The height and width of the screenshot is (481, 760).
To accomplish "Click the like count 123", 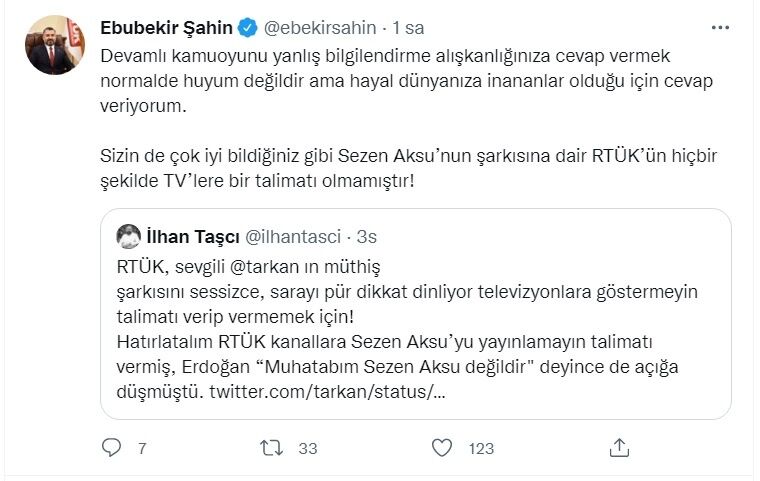I will 481,449.
